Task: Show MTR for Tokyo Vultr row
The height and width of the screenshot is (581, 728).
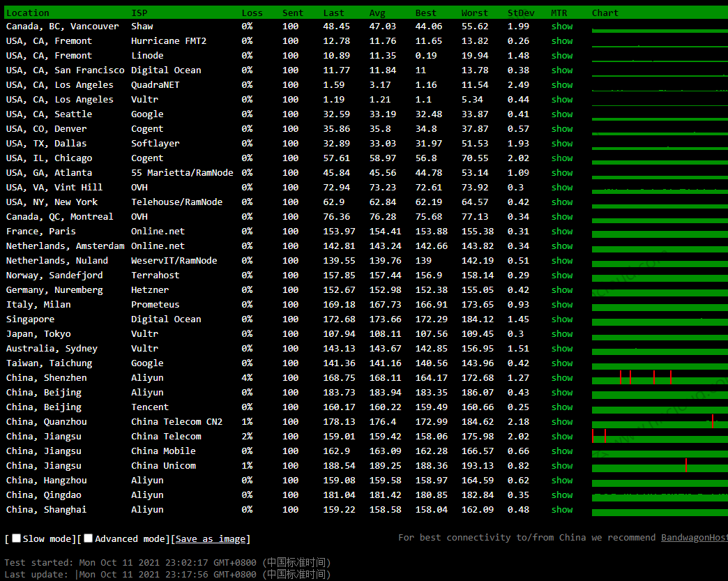Action: point(562,334)
